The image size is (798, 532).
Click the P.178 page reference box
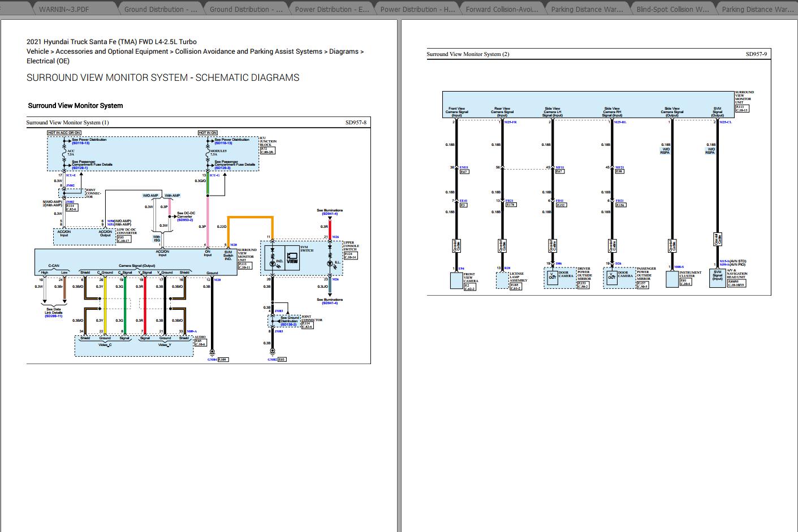(x=511, y=205)
